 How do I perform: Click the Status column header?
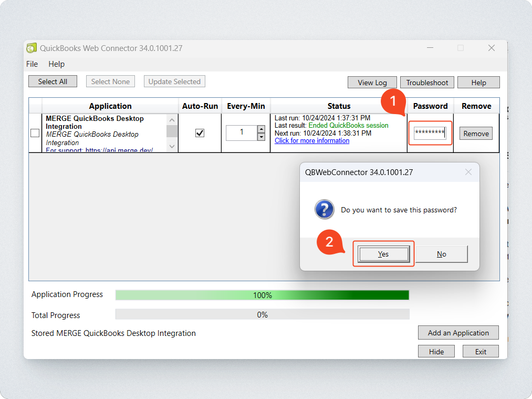point(339,106)
